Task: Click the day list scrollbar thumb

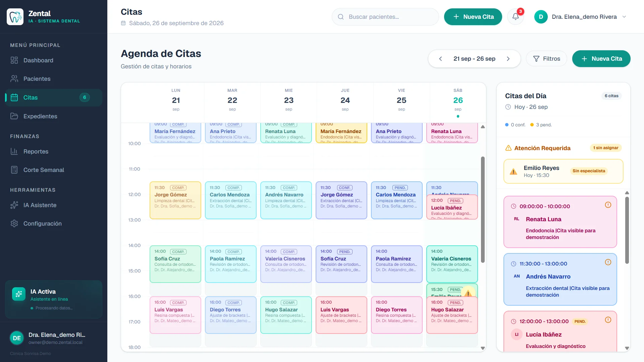Action: (627, 230)
